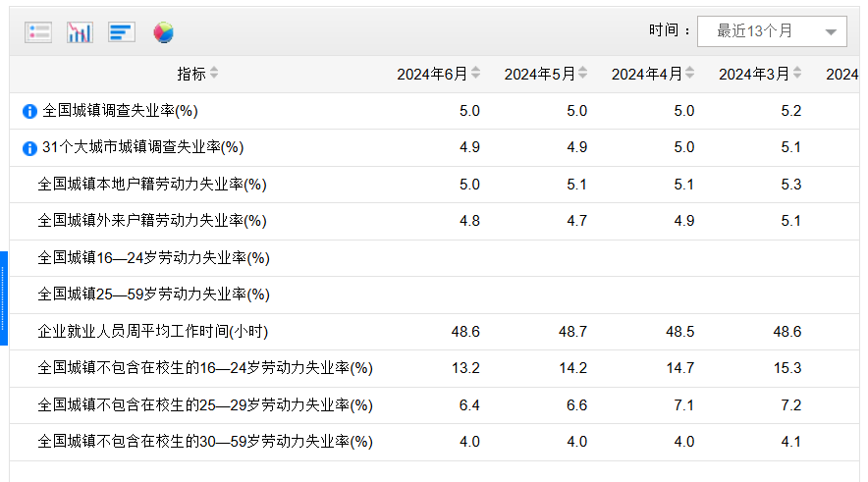
Task: Click the 13.2 value for 16—24岁 in June
Action: pos(465,368)
